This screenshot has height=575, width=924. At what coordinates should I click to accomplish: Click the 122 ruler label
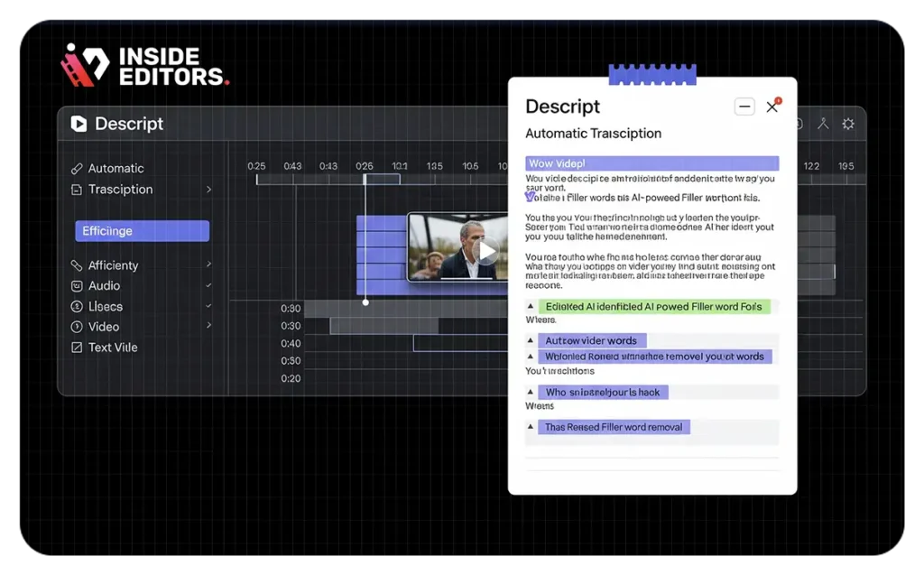point(811,166)
